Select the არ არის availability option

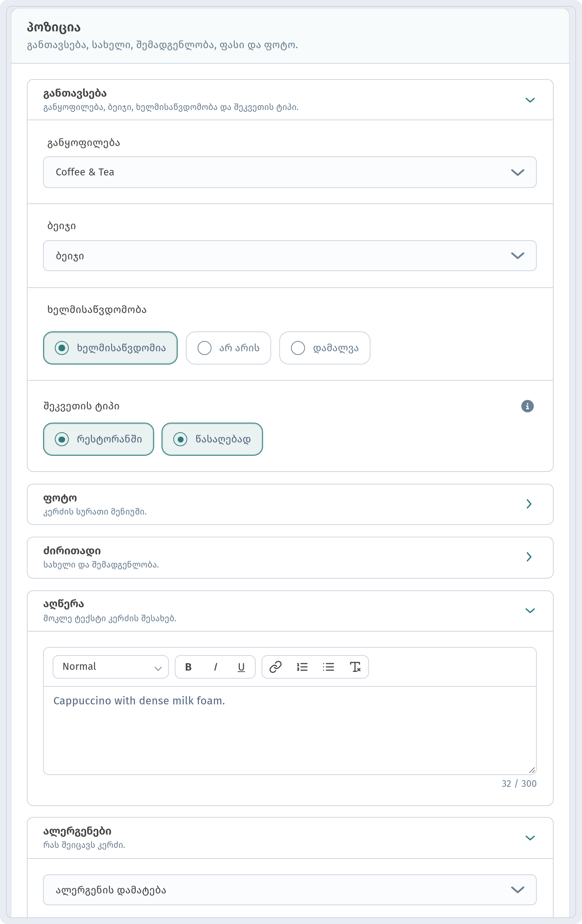pyautogui.click(x=228, y=348)
